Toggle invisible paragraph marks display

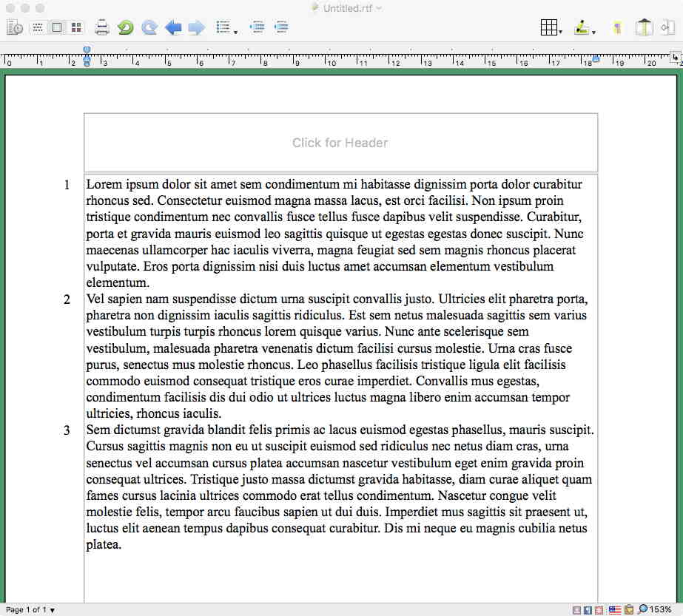pyautogui.click(x=616, y=28)
